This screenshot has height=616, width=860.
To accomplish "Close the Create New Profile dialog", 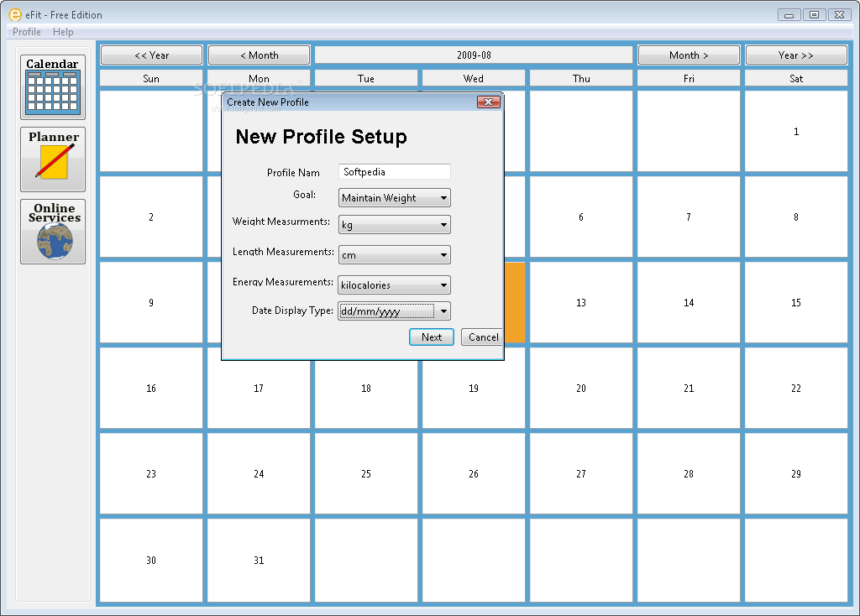I will click(x=488, y=102).
